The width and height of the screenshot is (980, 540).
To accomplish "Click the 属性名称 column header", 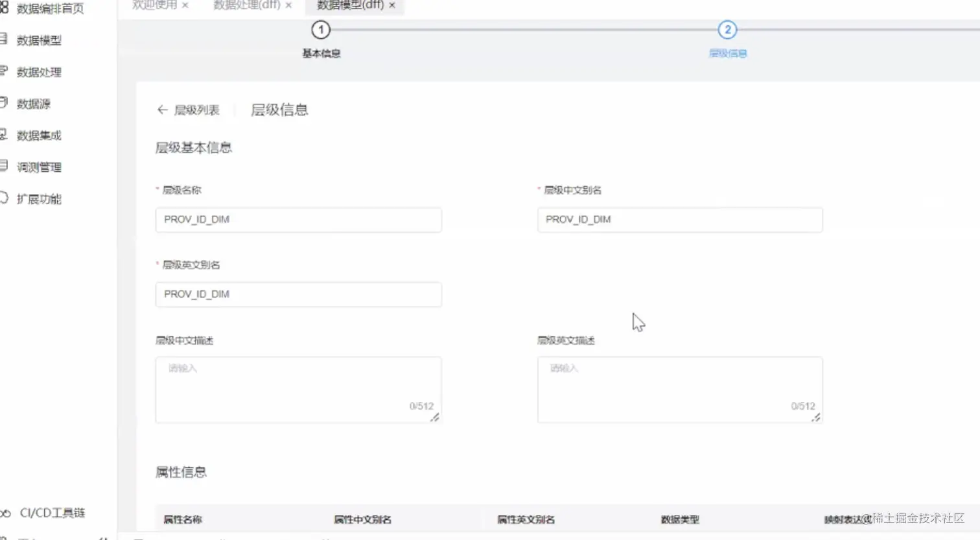I will [183, 519].
